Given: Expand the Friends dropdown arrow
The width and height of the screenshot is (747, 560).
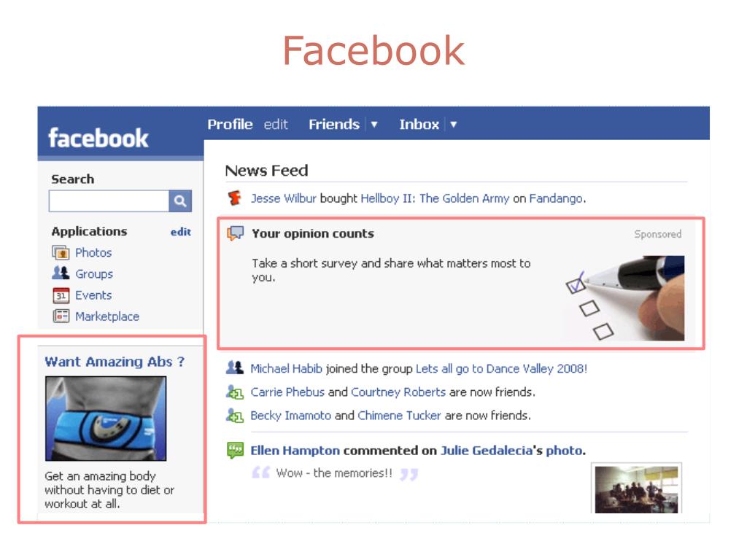Looking at the screenshot, I should 374,124.
